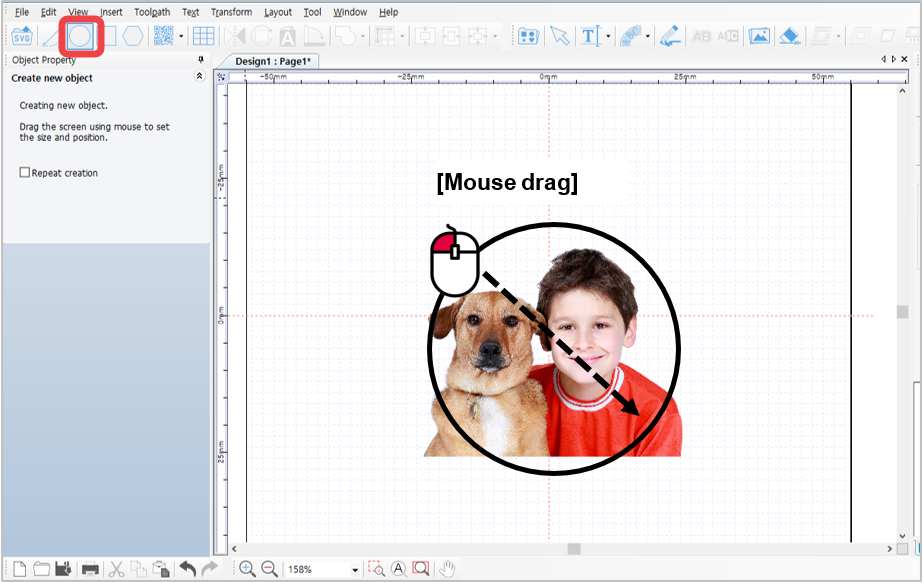Click the angle rotation tool
This screenshot has height=583, width=923.
[x=314, y=37]
